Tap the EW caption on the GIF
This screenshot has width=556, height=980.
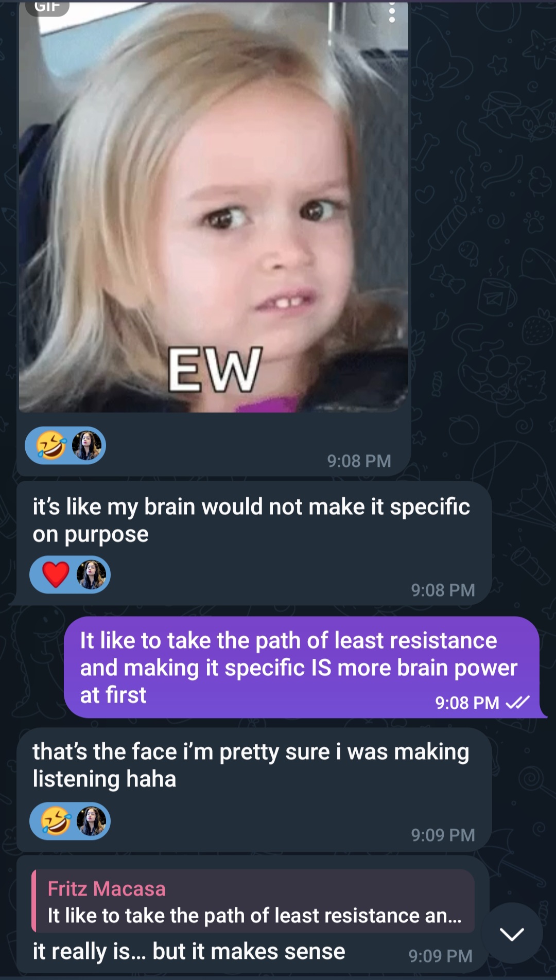(x=215, y=369)
